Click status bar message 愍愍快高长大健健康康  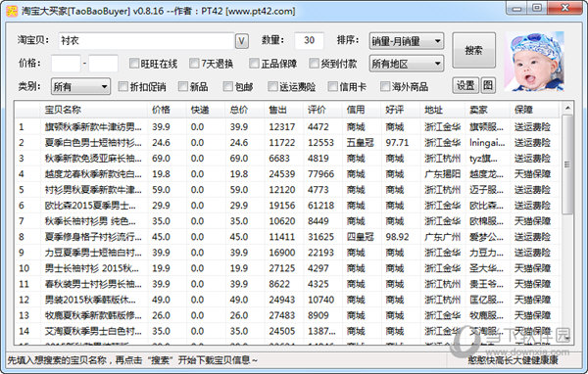pyautogui.click(x=513, y=360)
